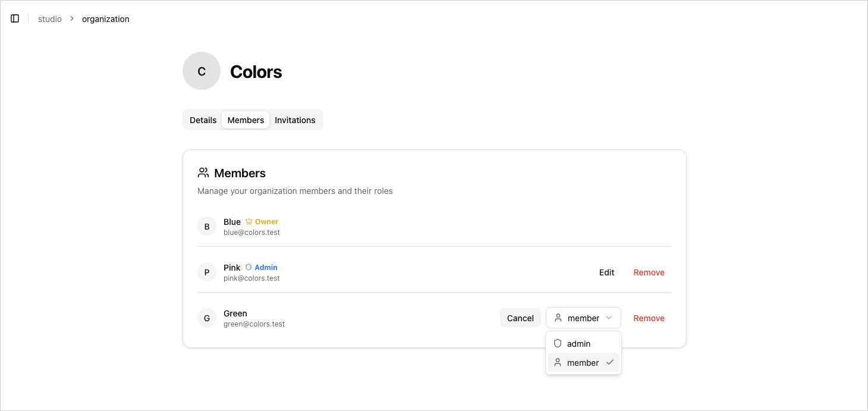The image size is (868, 411).
Task: Click the shield icon in admin option
Action: click(x=558, y=344)
